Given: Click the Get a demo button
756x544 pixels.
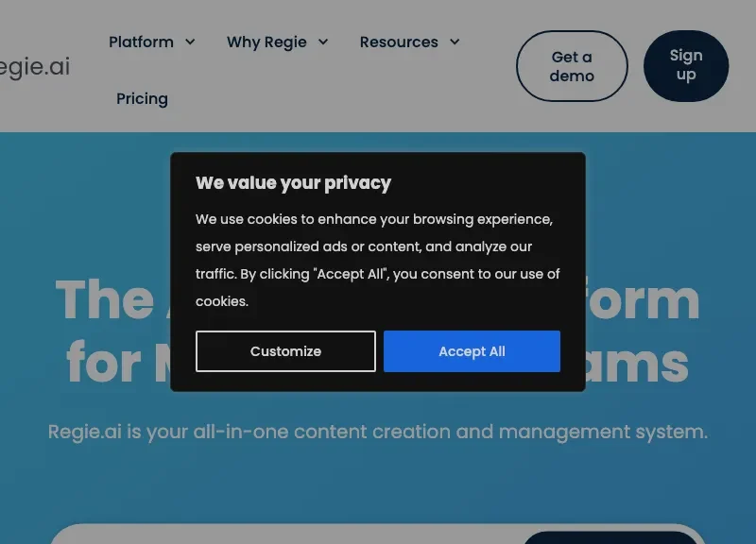Looking at the screenshot, I should coord(572,66).
